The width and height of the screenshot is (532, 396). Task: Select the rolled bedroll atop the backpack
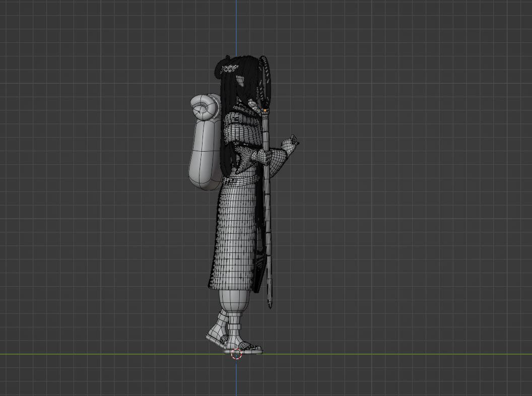click(x=205, y=107)
